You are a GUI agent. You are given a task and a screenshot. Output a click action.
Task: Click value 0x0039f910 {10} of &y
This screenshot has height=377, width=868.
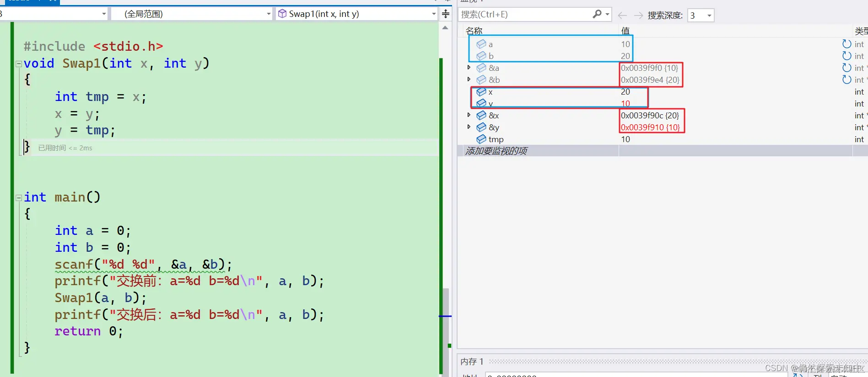pos(651,127)
